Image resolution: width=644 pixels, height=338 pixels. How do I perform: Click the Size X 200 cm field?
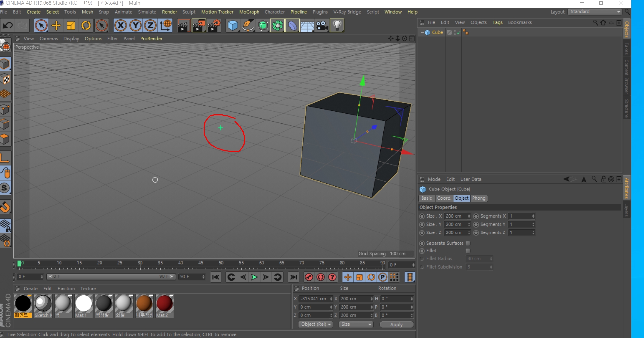point(457,216)
